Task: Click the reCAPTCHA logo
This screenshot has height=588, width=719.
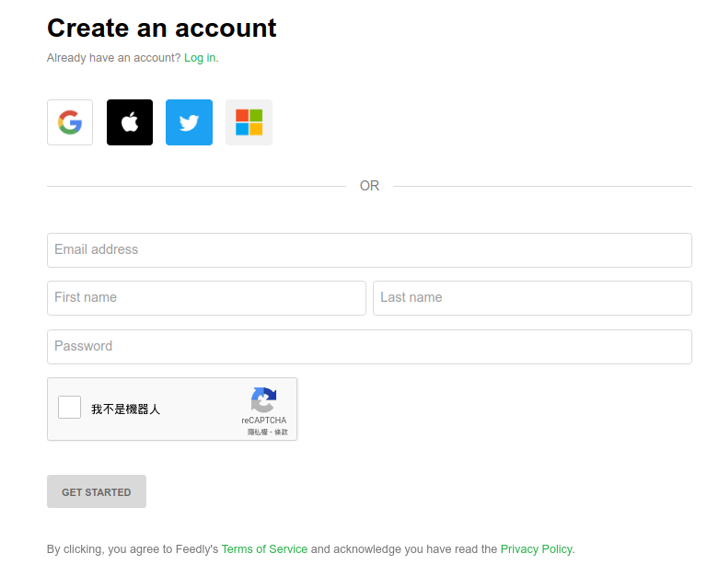Action: 263,400
